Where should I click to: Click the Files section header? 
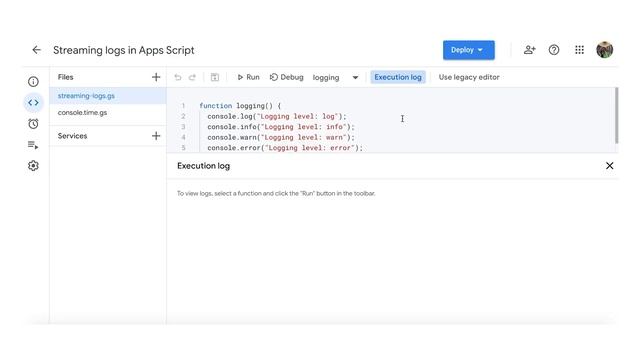point(66,77)
